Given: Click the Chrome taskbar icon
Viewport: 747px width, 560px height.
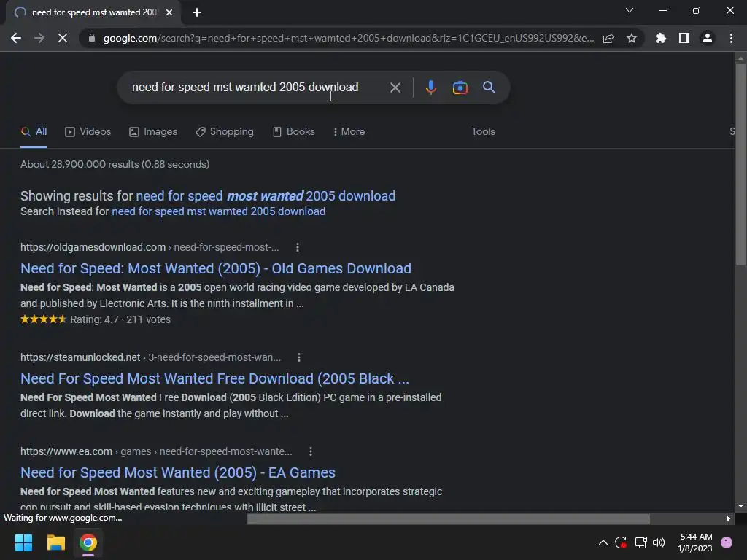Looking at the screenshot, I should tap(88, 542).
